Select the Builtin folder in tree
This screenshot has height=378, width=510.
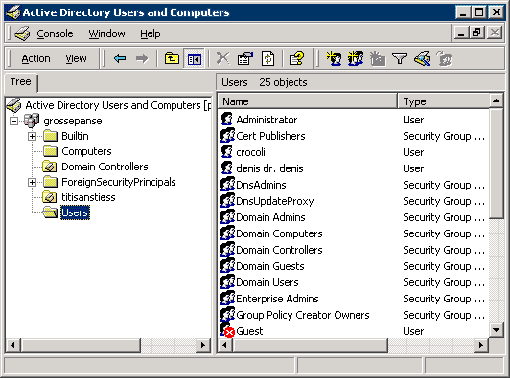pos(75,136)
